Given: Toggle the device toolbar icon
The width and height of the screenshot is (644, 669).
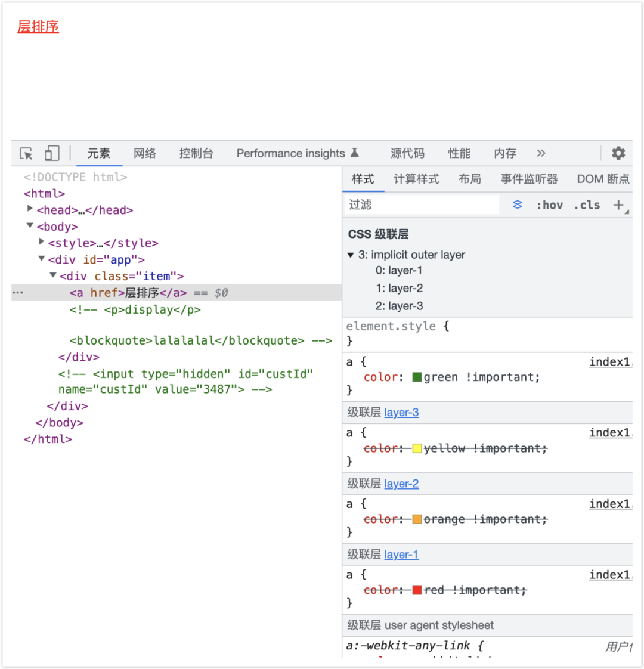Looking at the screenshot, I should [52, 153].
